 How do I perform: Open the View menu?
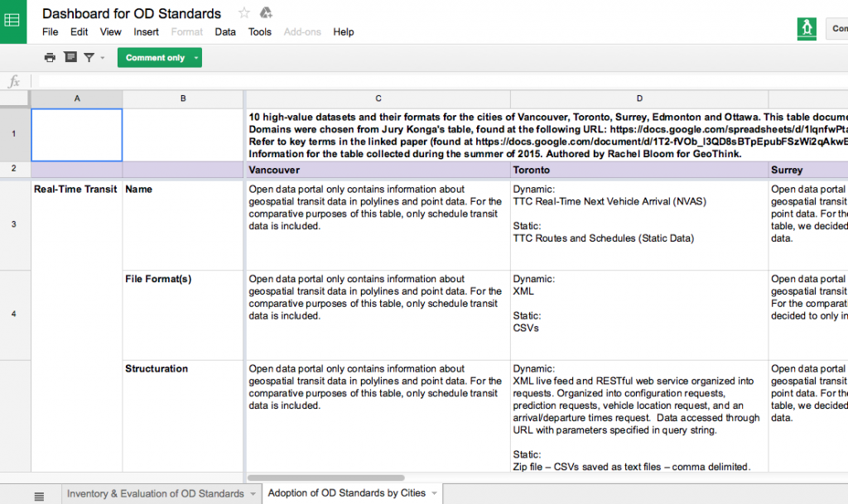click(110, 32)
